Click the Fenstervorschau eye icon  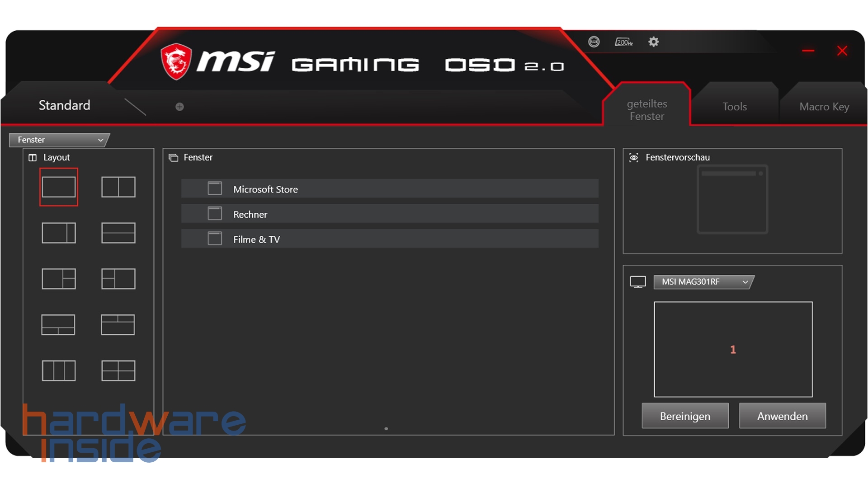click(x=634, y=157)
